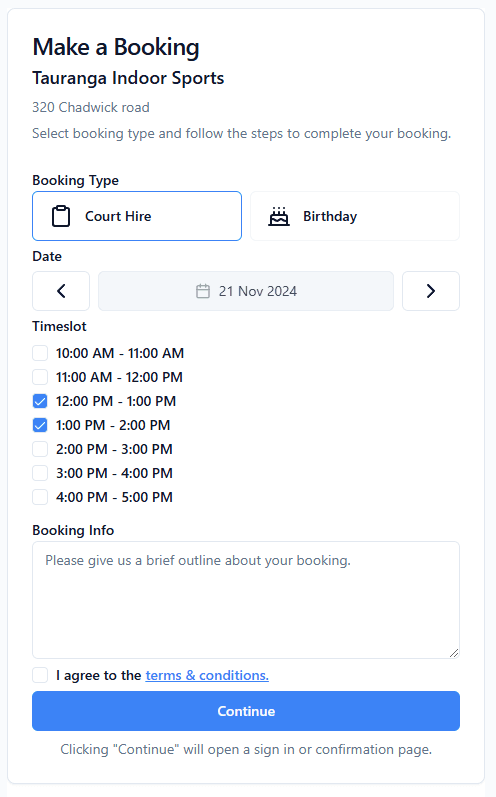Select the Court Hire booking type
This screenshot has height=797, width=496.
click(137, 216)
